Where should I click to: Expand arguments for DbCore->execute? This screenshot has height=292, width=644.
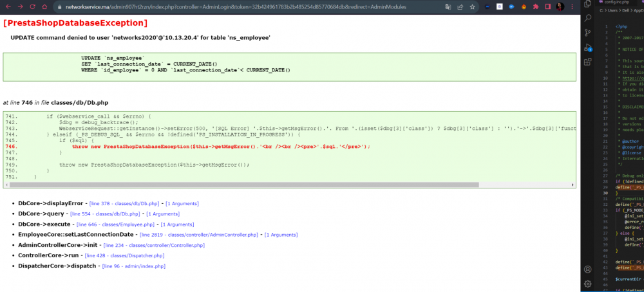tap(178, 224)
